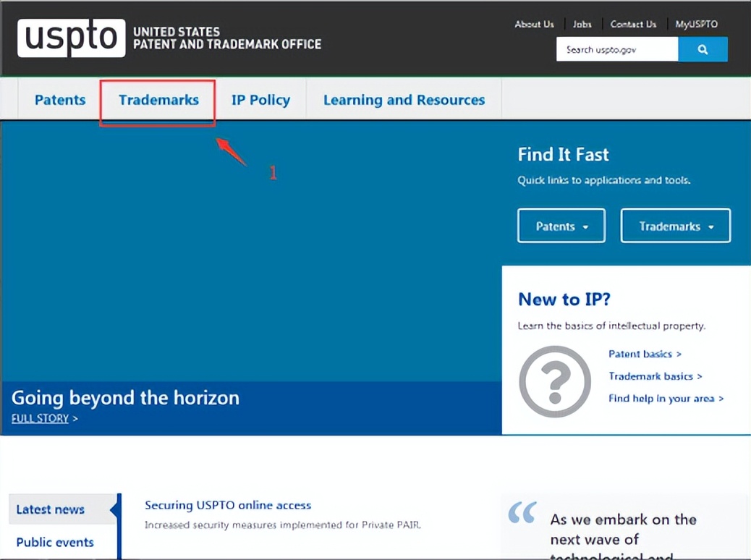Click the Going beyond the horizon headline
The image size is (751, 560).
coord(125,398)
